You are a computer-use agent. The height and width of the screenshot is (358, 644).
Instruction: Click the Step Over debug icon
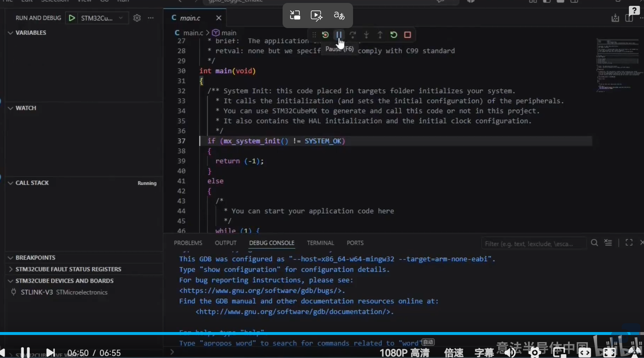point(353,35)
